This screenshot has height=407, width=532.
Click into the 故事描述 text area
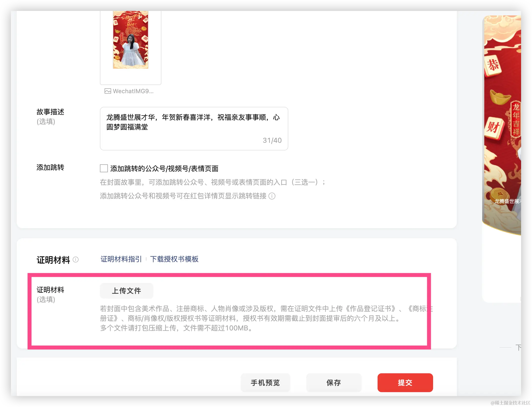(x=194, y=129)
